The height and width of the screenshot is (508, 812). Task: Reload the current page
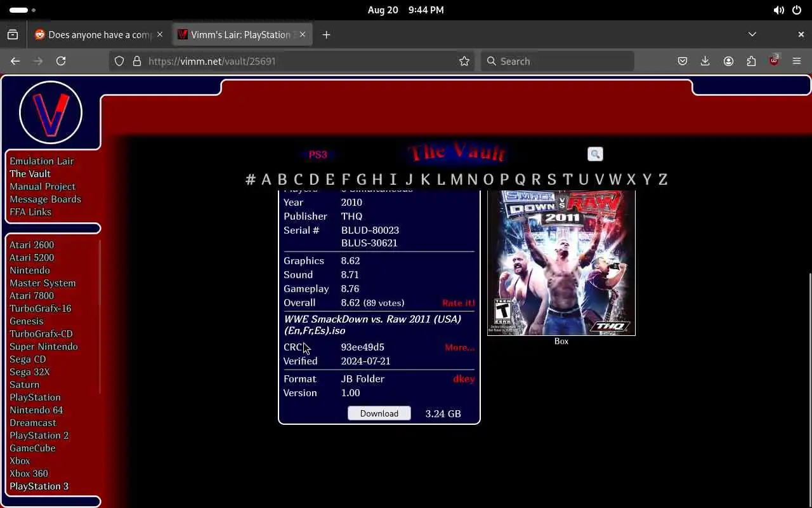[x=61, y=61]
